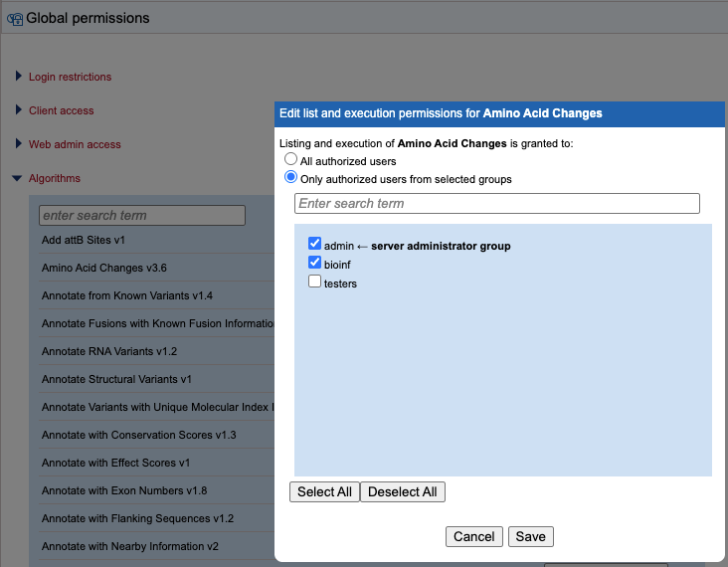The height and width of the screenshot is (567, 728).
Task: Select Only authorized users from selected groups
Action: tap(290, 178)
